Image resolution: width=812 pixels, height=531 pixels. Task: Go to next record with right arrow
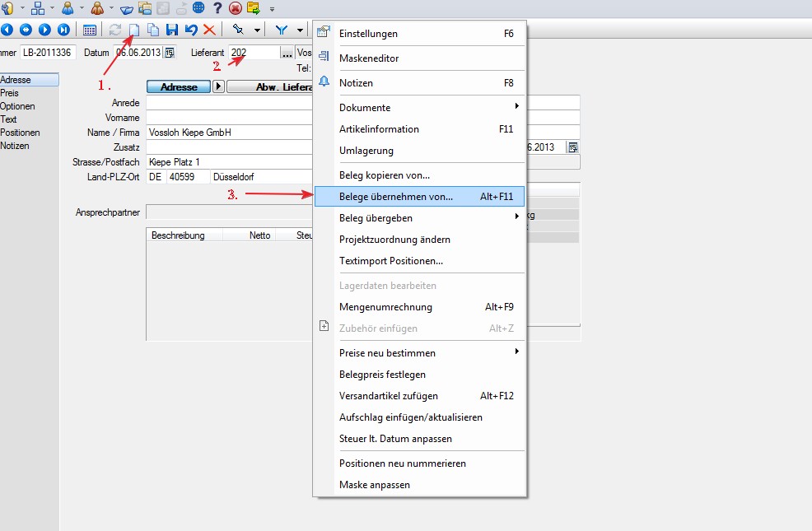tap(44, 30)
